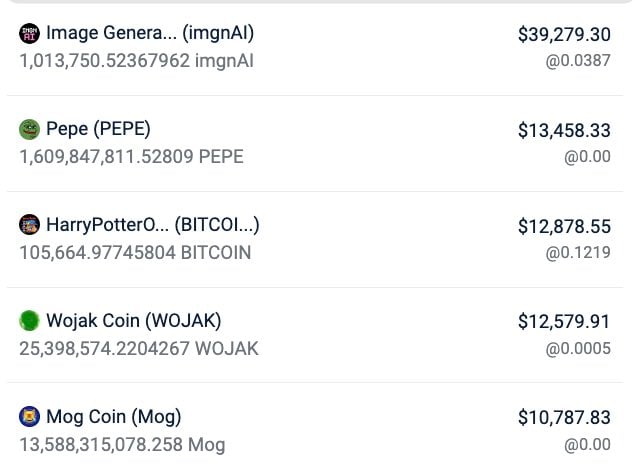634x474 pixels.
Task: Click the Pepe frog token icon
Action: pyautogui.click(x=30, y=129)
